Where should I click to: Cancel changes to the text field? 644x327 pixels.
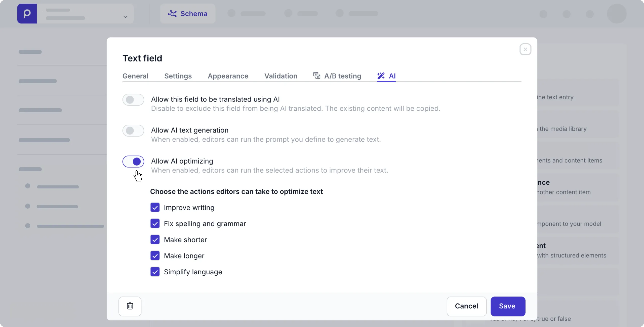pyautogui.click(x=466, y=306)
